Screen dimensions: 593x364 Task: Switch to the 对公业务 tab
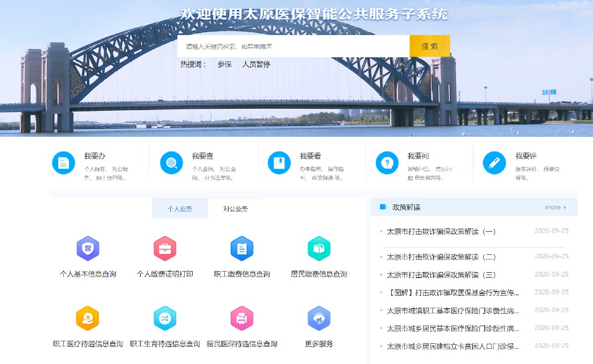tap(236, 209)
